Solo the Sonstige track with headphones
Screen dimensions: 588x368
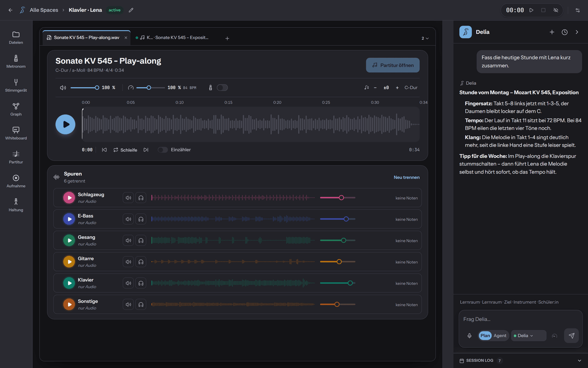[x=141, y=305]
